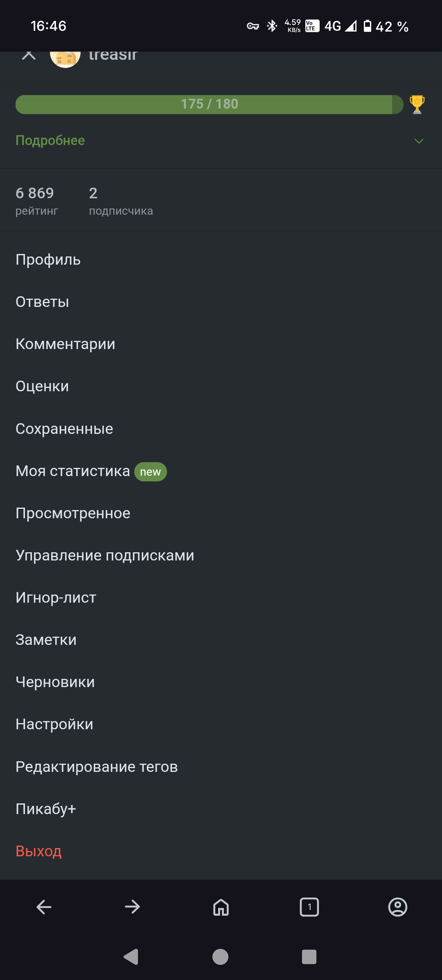Open the browser account icon
442x980 pixels.
tap(398, 907)
